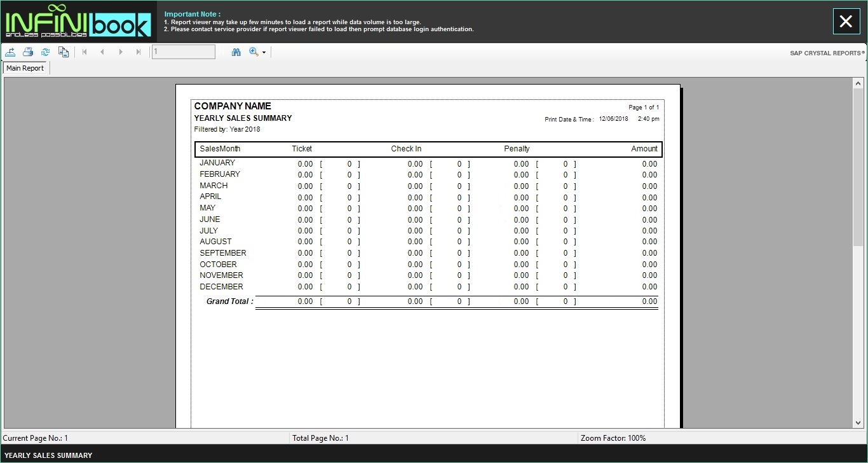This screenshot has height=463, width=868.
Task: Click the Export Report icon
Action: (10, 52)
